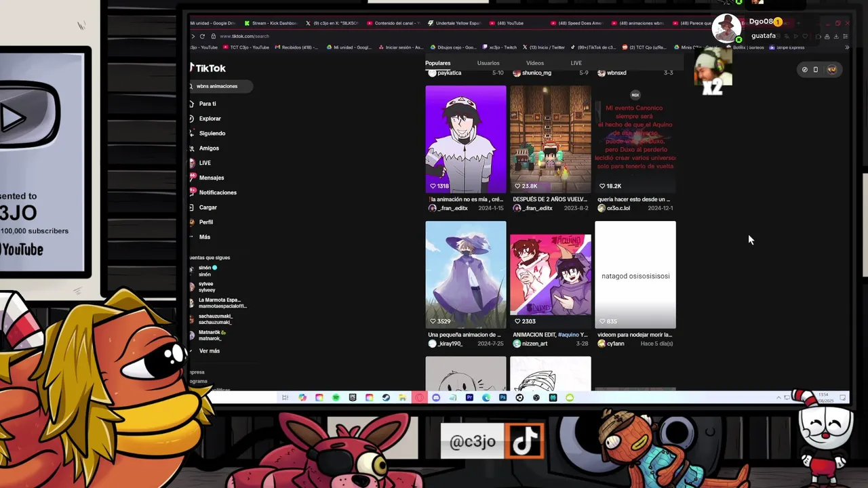Open La Marmota Espa... account
Screen dimensions: 868x488
(219, 303)
